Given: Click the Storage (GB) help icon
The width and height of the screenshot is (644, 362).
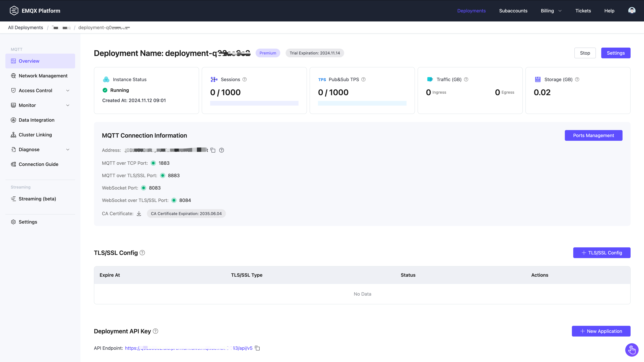Looking at the screenshot, I should pos(577,79).
